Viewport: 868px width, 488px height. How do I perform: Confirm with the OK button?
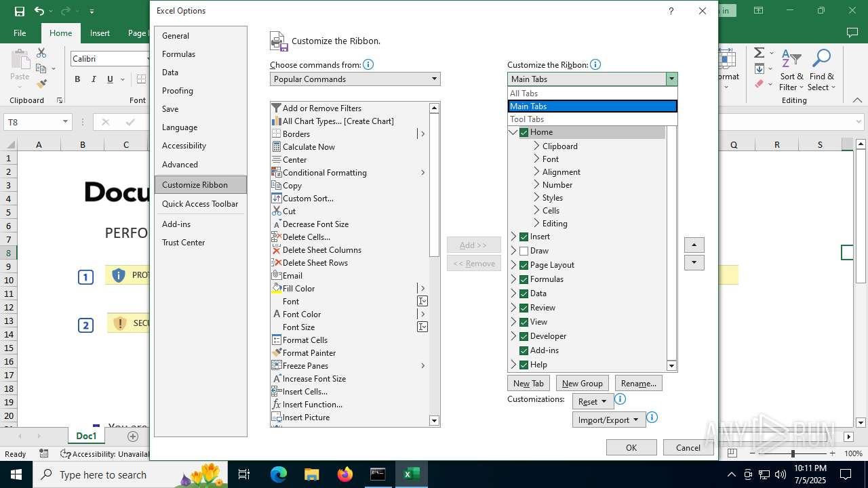(631, 447)
